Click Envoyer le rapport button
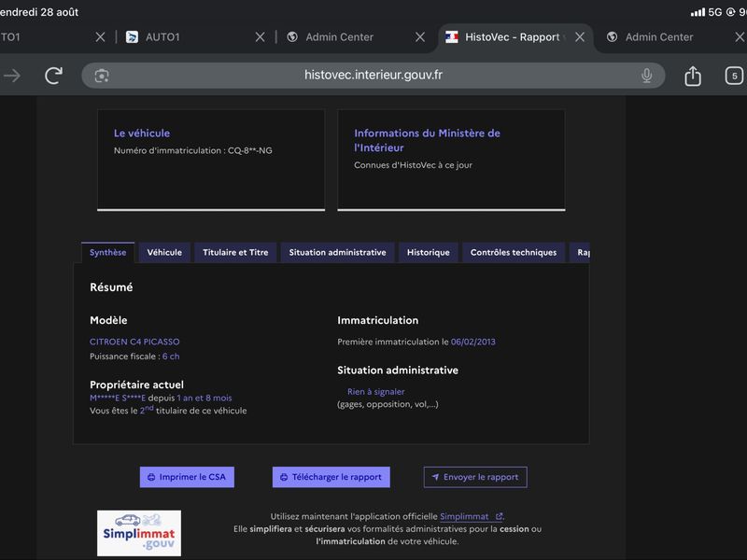This screenshot has height=560, width=747. 475,477
